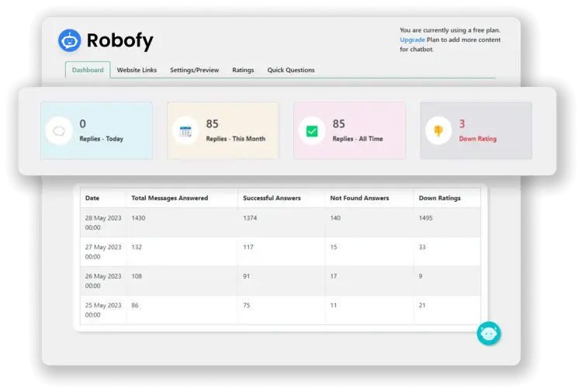Select the Replies - This Month label
Viewport: 582px width, 392px height.
click(x=236, y=138)
